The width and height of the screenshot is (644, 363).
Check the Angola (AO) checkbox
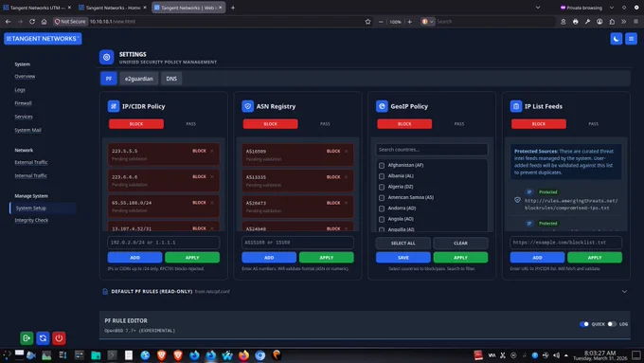pyautogui.click(x=382, y=219)
